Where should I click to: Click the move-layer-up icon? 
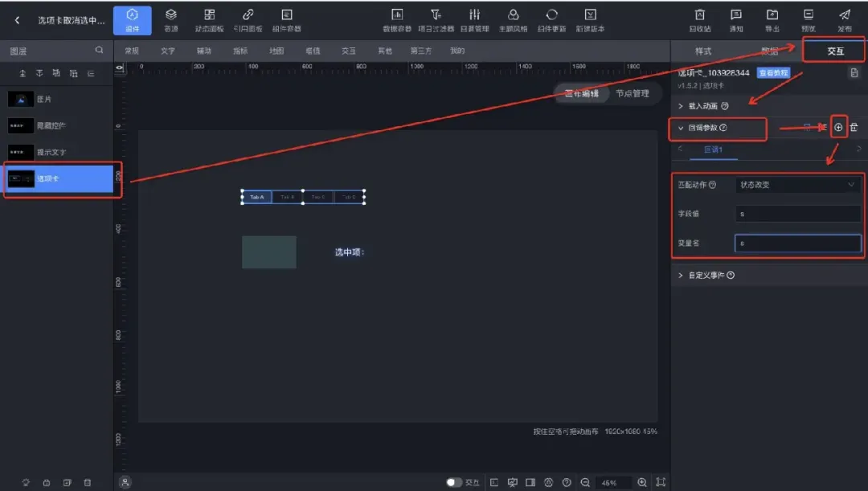pos(56,73)
